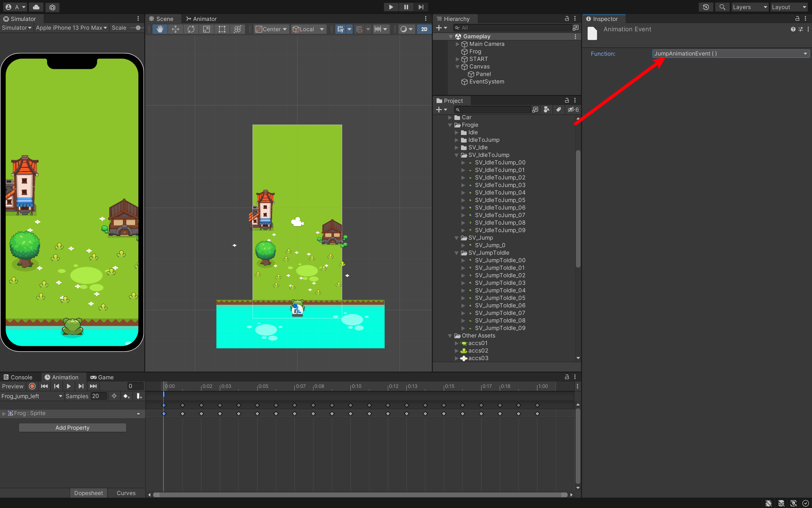Adjust the Simulator Scale slider
The image size is (812, 508).
click(138, 28)
